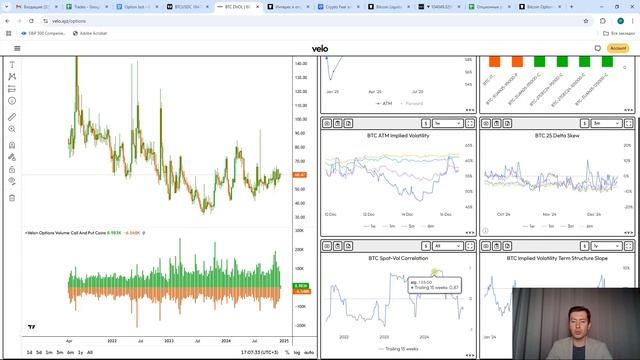Viewport: 640px width, 360px height.
Task: Download data of BTC 25 Delta Skew panel
Action: click(507, 123)
